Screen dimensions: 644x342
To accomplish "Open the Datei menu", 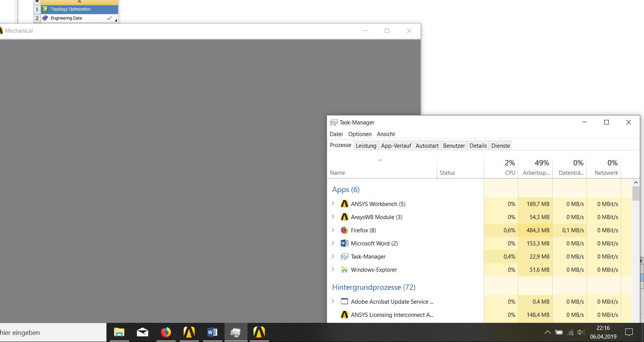I will (x=336, y=134).
